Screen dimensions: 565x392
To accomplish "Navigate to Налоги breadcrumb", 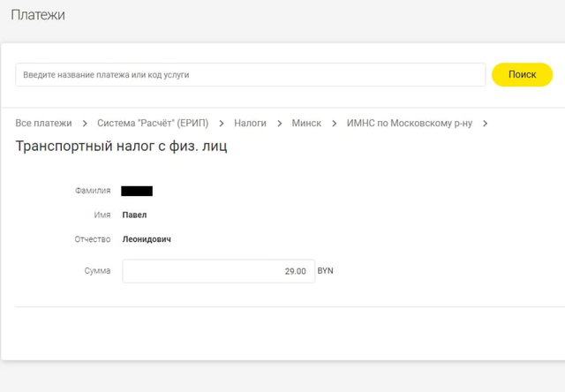I will click(250, 124).
